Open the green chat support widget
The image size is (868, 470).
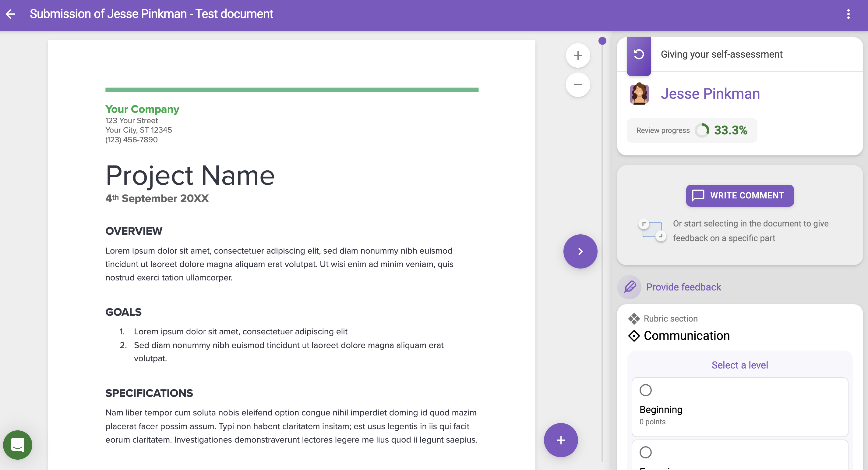coord(18,445)
